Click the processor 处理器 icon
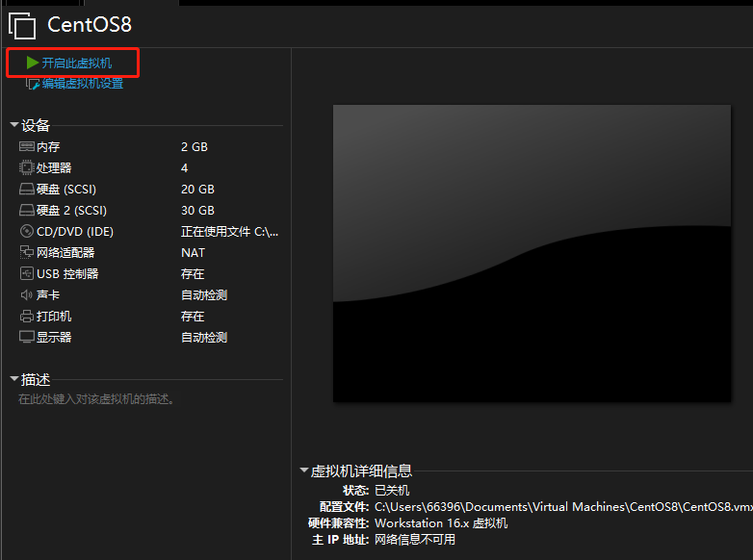The width and height of the screenshot is (753, 560). pos(26,167)
